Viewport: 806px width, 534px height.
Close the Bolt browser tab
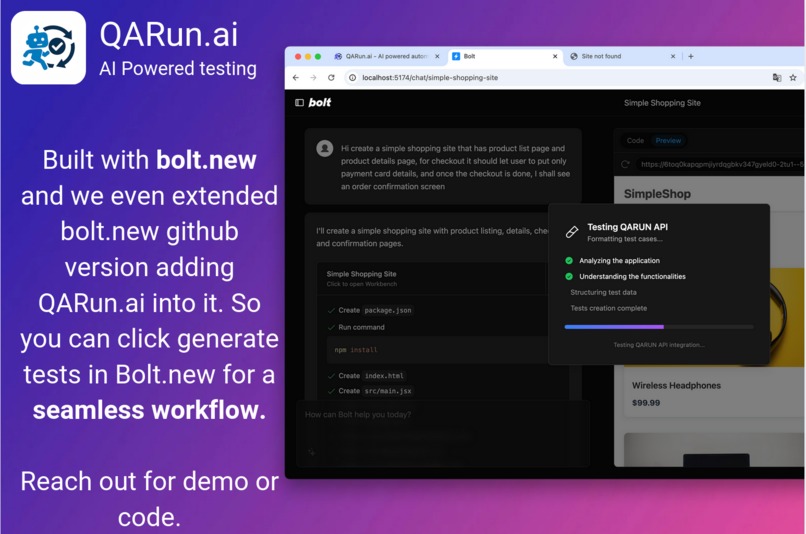[x=555, y=57]
